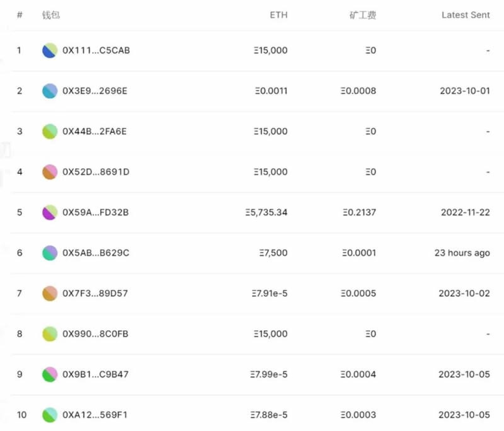Click the avatar icon for 0X990...8C0FB
This screenshot has width=504, height=431.
50,334
